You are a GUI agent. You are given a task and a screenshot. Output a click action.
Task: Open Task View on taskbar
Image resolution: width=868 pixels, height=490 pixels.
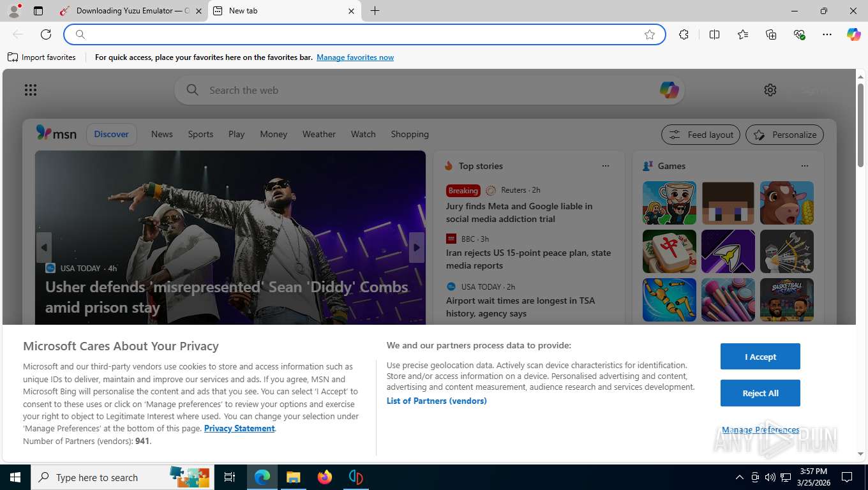(230, 477)
